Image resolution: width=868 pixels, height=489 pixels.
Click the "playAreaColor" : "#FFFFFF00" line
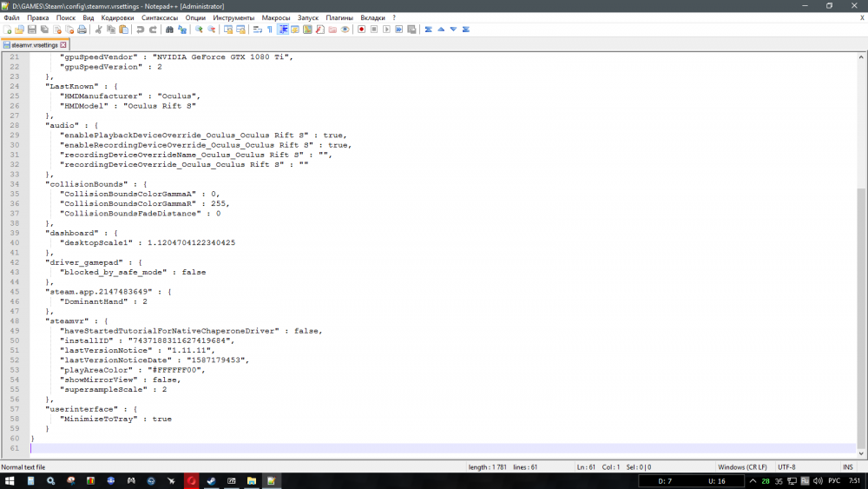pyautogui.click(x=132, y=370)
